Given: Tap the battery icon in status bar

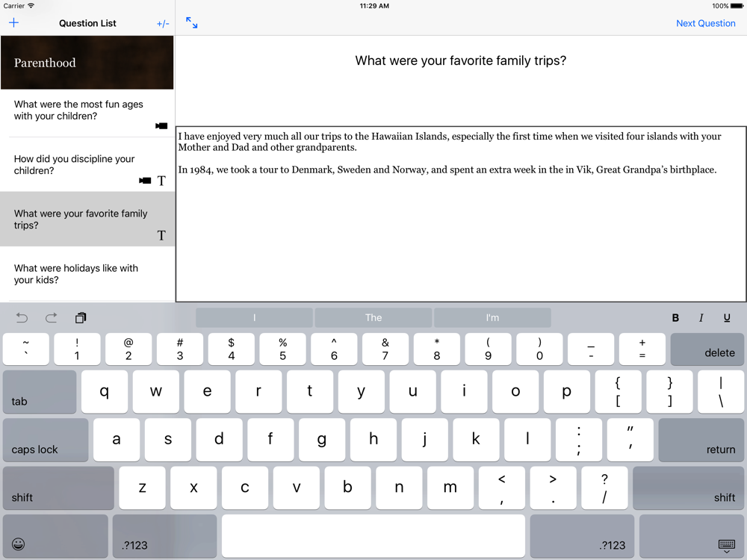Looking at the screenshot, I should tap(737, 6).
